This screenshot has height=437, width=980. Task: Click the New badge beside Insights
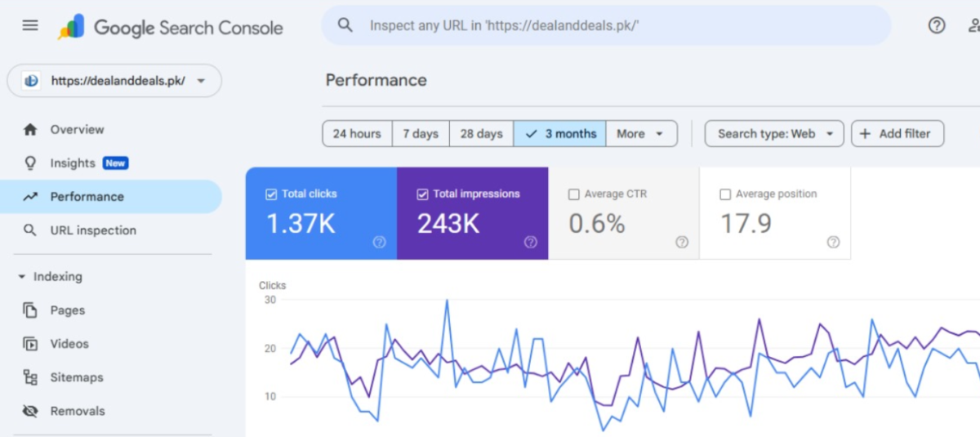pyautogui.click(x=115, y=163)
